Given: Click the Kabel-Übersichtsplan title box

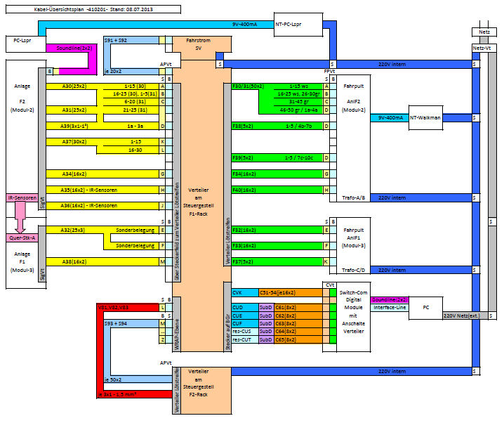Looking at the screenshot, I should point(93,9).
